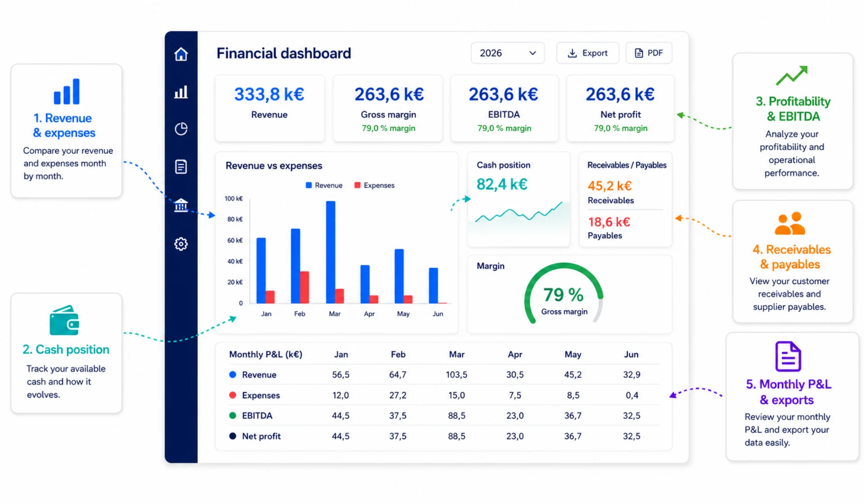Click the orange people Receivables icon
Screen dimensions: 864x504
pyautogui.click(x=790, y=223)
